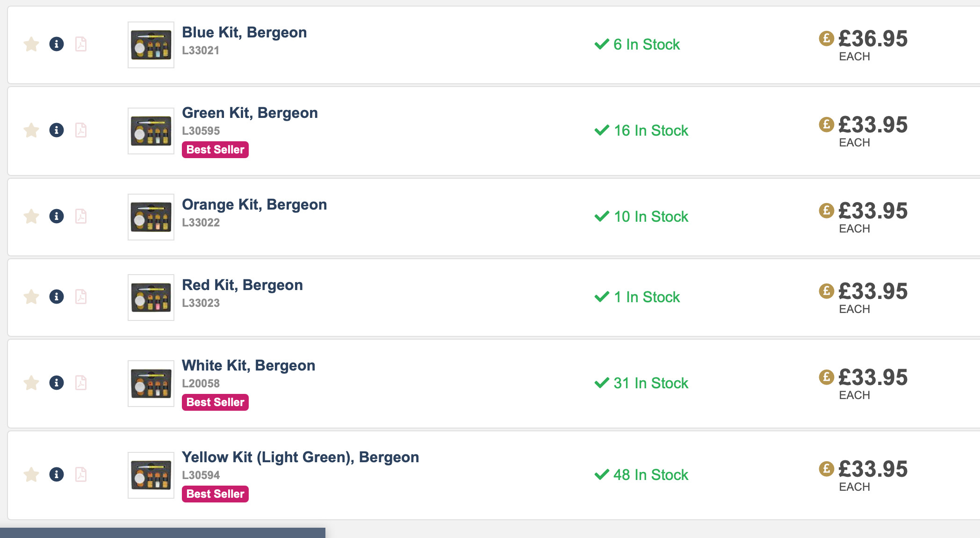The height and width of the screenshot is (538, 980).
Task: Toggle favourite star on Red Kit
Action: point(31,297)
